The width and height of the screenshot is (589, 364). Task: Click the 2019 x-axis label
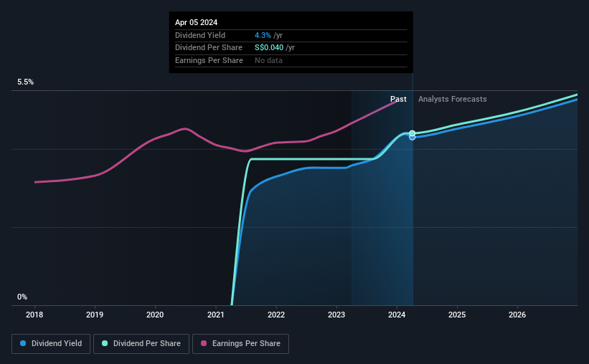pyautogui.click(x=95, y=315)
